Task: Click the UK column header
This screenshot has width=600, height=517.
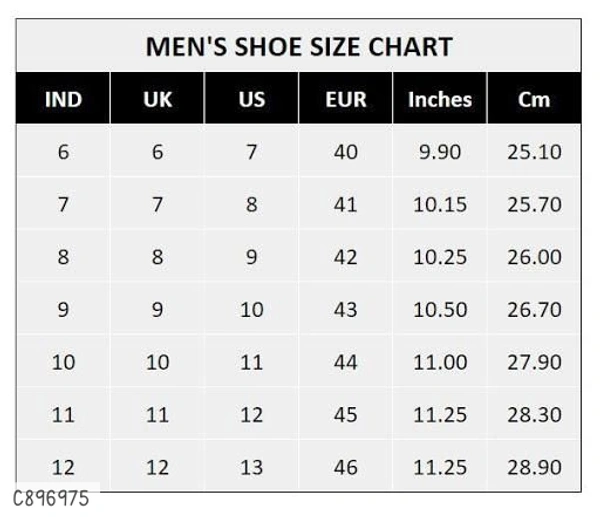Action: [157, 99]
